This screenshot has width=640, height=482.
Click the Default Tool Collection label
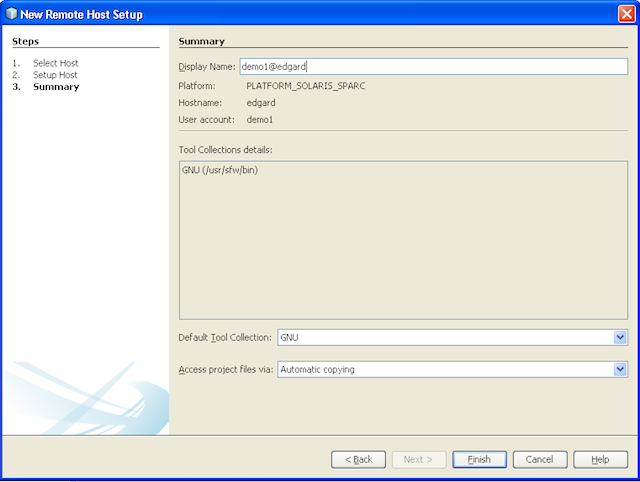[224, 338]
